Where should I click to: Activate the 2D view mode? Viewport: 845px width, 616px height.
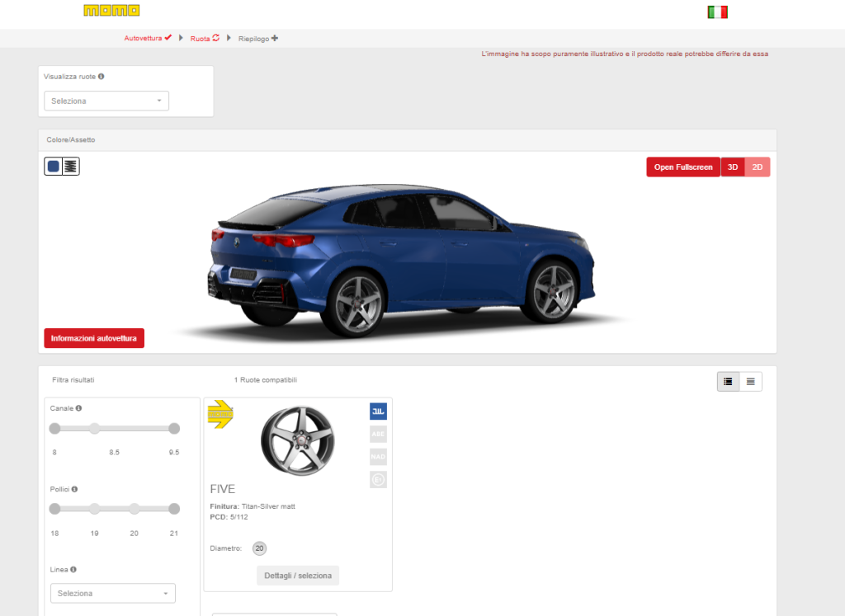pyautogui.click(x=757, y=167)
